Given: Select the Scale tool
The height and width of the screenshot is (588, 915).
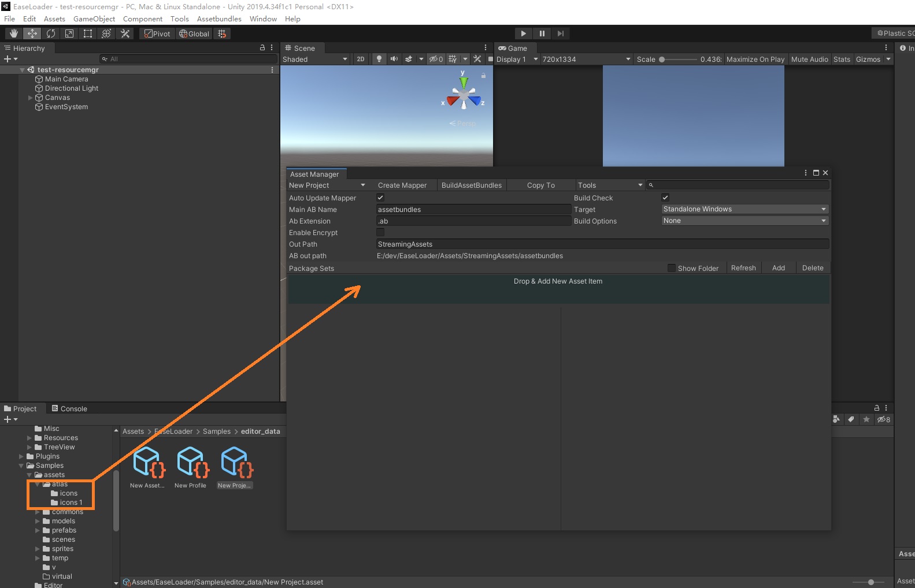Looking at the screenshot, I should tap(69, 34).
